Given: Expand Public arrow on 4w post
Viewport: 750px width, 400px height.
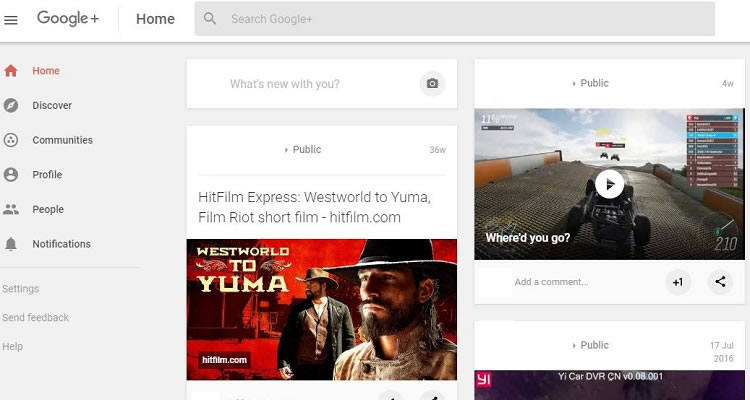Looking at the screenshot, I should [574, 84].
